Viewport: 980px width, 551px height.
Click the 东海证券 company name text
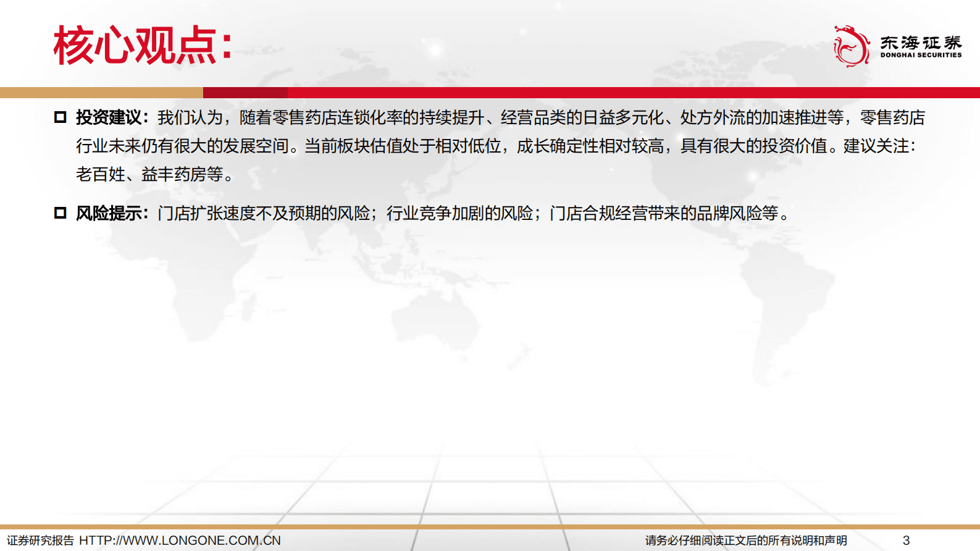921,42
